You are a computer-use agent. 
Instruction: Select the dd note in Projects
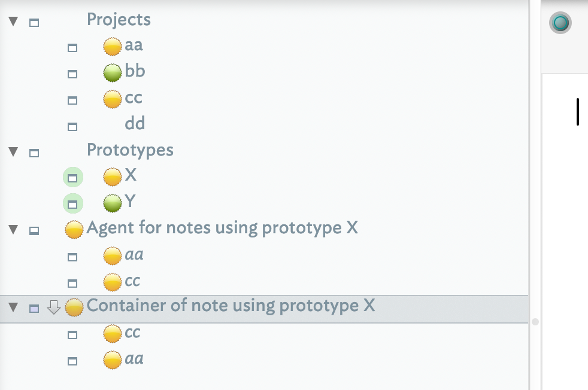click(x=135, y=124)
